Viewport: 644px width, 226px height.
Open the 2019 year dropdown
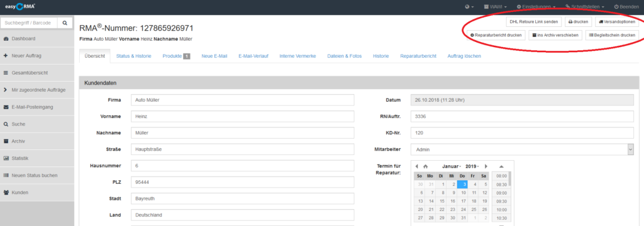(472, 166)
